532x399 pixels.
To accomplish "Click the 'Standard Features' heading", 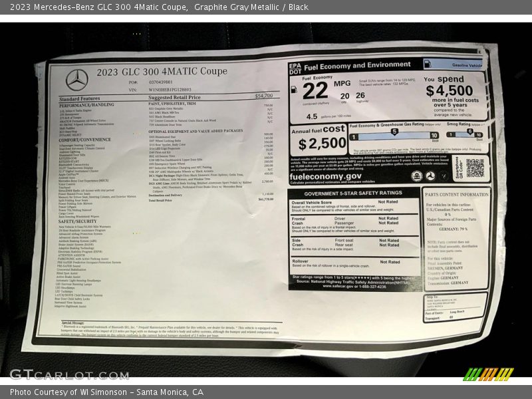I will [x=79, y=98].
